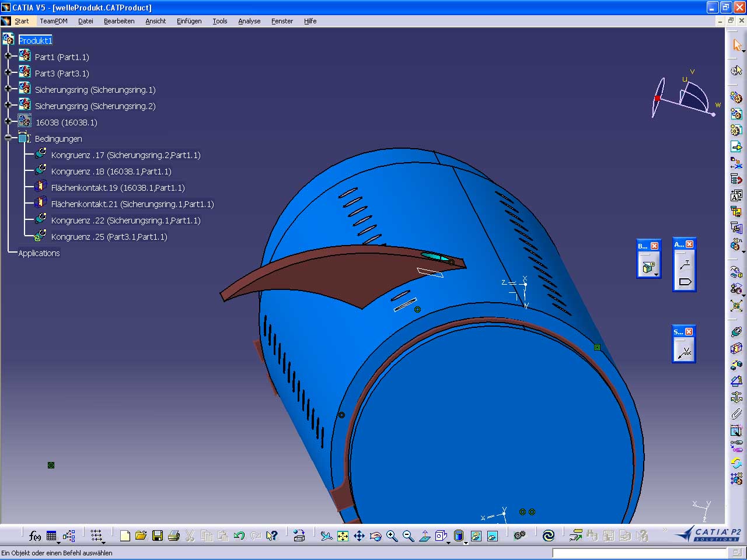Open the Fenster menu
The image size is (747, 560).
[282, 21]
